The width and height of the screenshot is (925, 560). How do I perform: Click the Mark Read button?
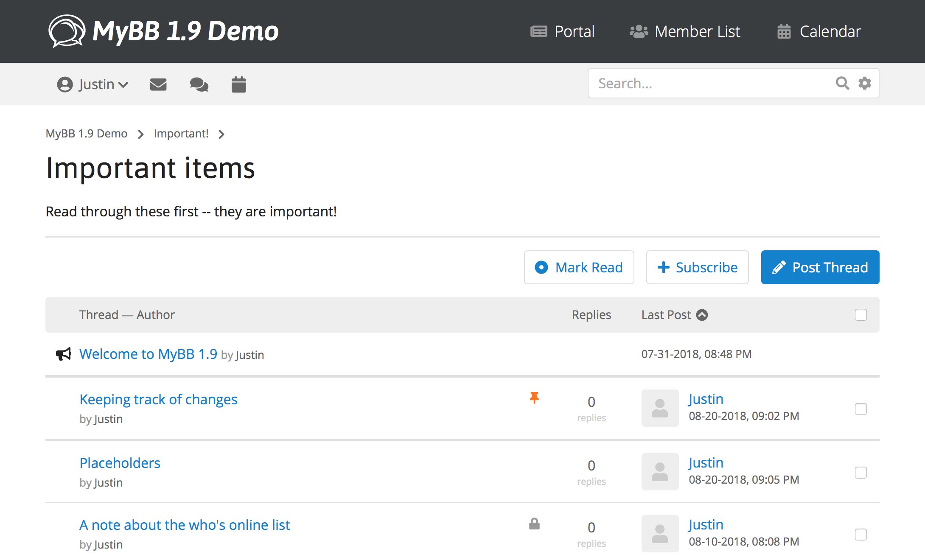coord(579,267)
